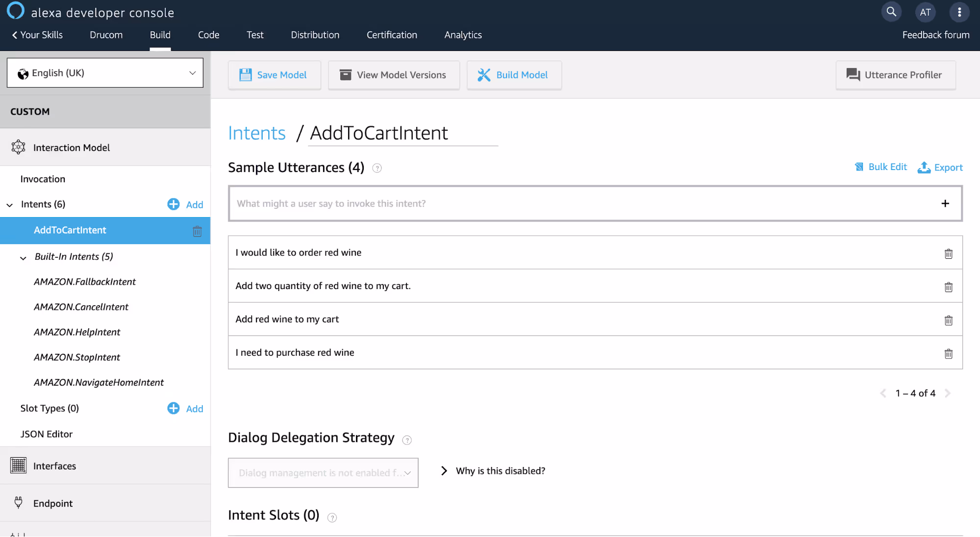Click the Sample Utterances help icon
980x537 pixels.
(377, 168)
